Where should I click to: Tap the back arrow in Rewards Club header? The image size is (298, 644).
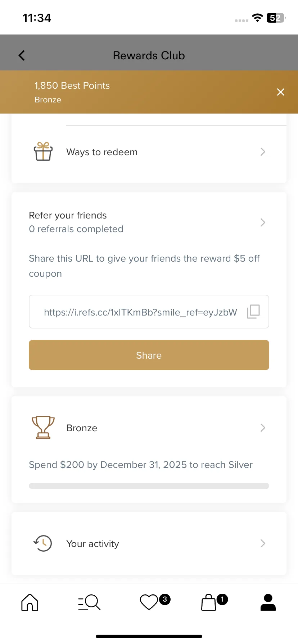(x=22, y=55)
